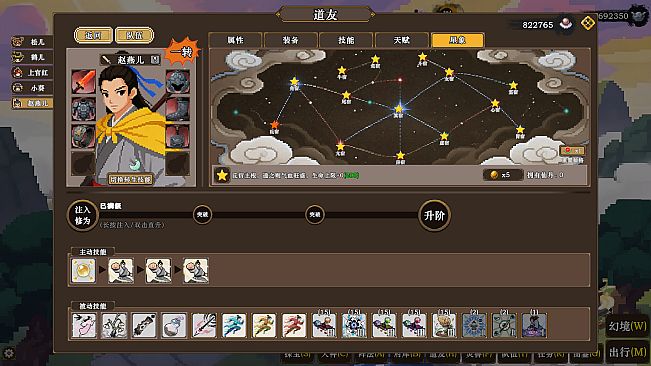
Task: Click the orange 一转 rebirth badge
Action: click(x=182, y=52)
